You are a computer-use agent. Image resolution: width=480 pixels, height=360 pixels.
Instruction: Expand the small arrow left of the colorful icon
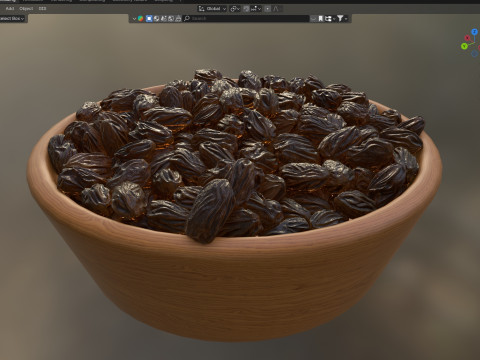tap(134, 19)
